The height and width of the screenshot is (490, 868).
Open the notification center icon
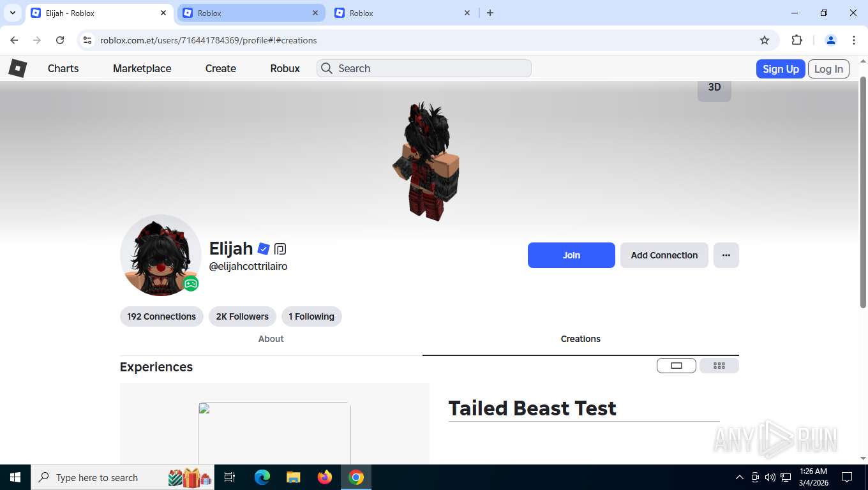point(847,477)
